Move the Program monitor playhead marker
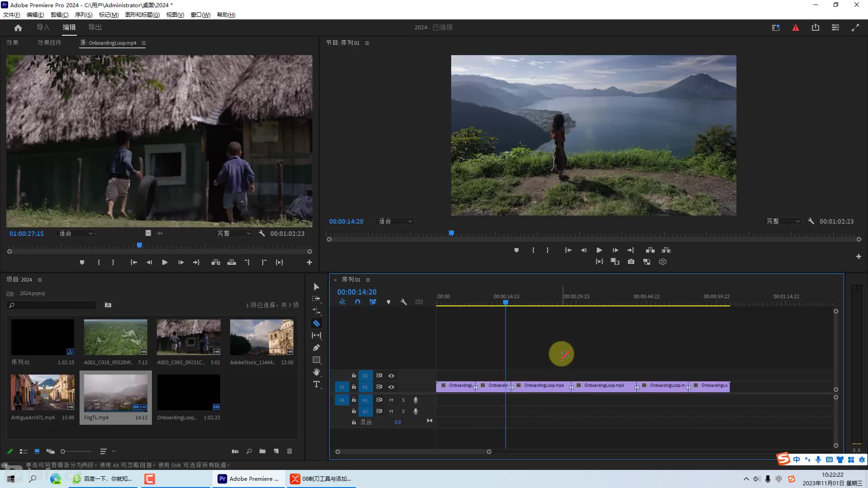 pos(451,233)
